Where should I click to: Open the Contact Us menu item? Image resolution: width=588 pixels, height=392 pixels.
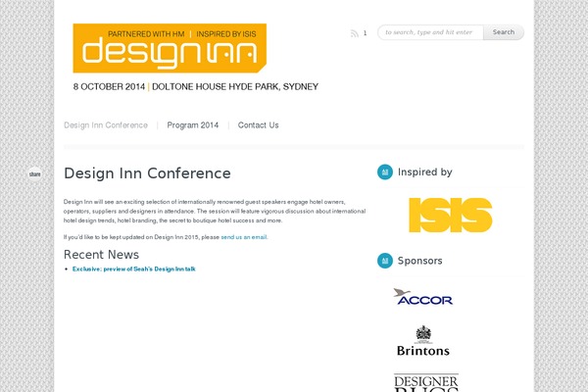[x=258, y=125]
